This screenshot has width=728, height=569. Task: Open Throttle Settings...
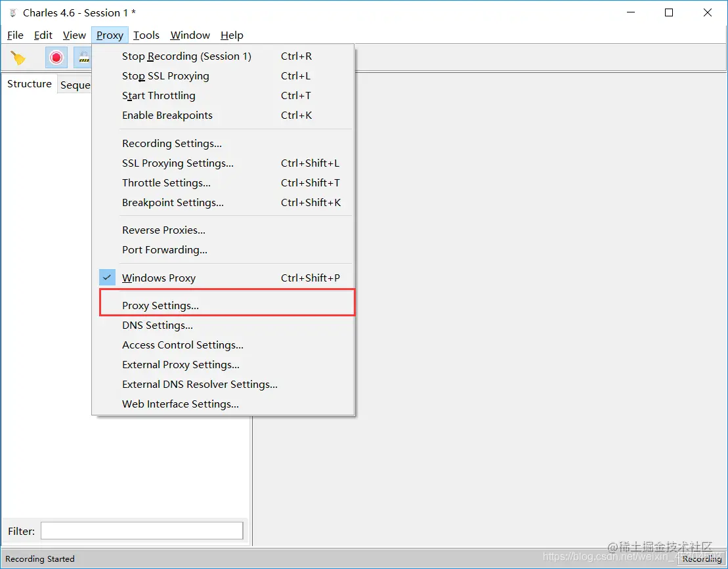click(x=223, y=183)
